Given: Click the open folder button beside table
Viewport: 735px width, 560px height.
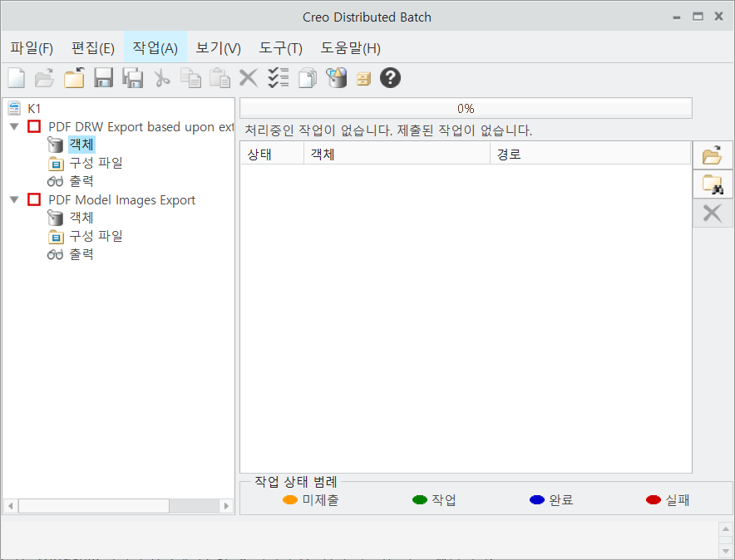Looking at the screenshot, I should 713,155.
